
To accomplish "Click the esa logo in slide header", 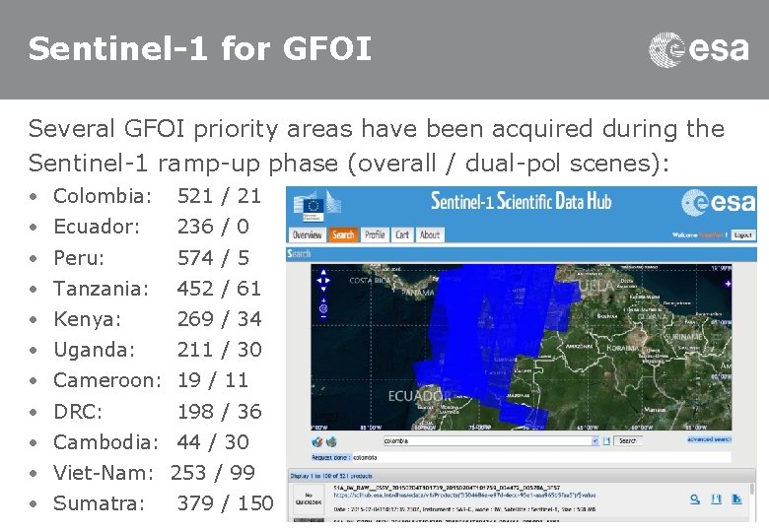I will [x=699, y=49].
